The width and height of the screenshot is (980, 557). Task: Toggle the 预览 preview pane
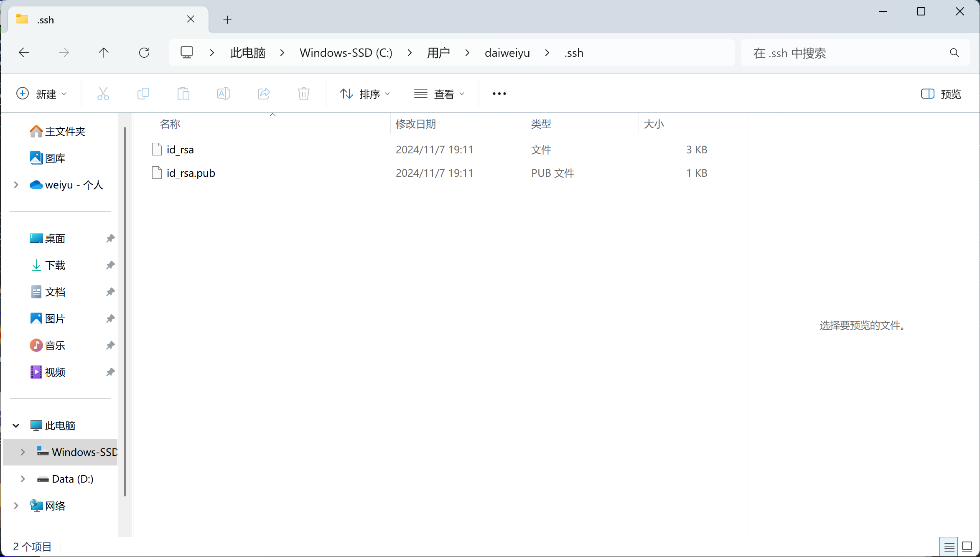[x=940, y=94]
